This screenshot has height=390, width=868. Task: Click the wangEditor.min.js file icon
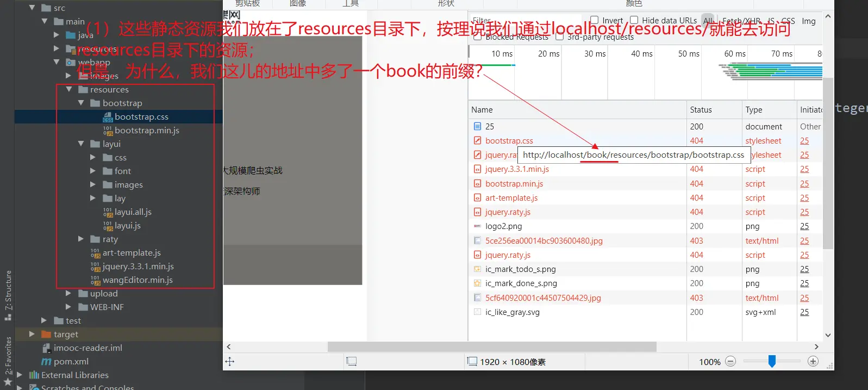(96, 280)
